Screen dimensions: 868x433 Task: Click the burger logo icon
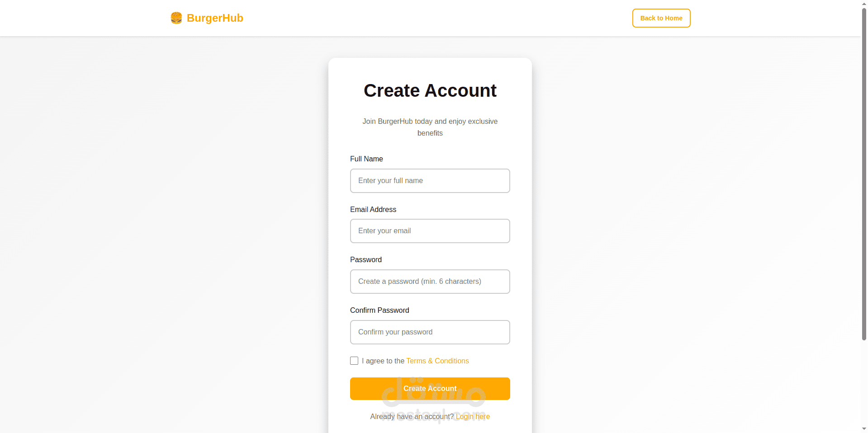pos(176,18)
